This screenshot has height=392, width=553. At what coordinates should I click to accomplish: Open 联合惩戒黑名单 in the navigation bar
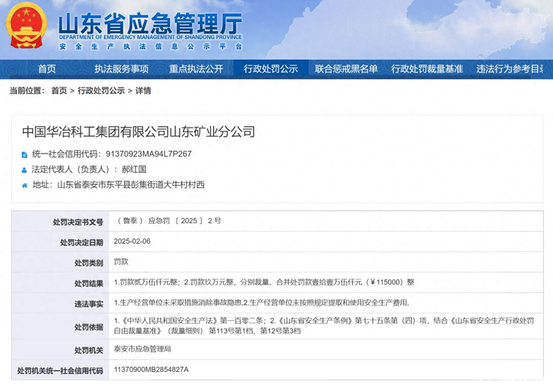click(346, 69)
